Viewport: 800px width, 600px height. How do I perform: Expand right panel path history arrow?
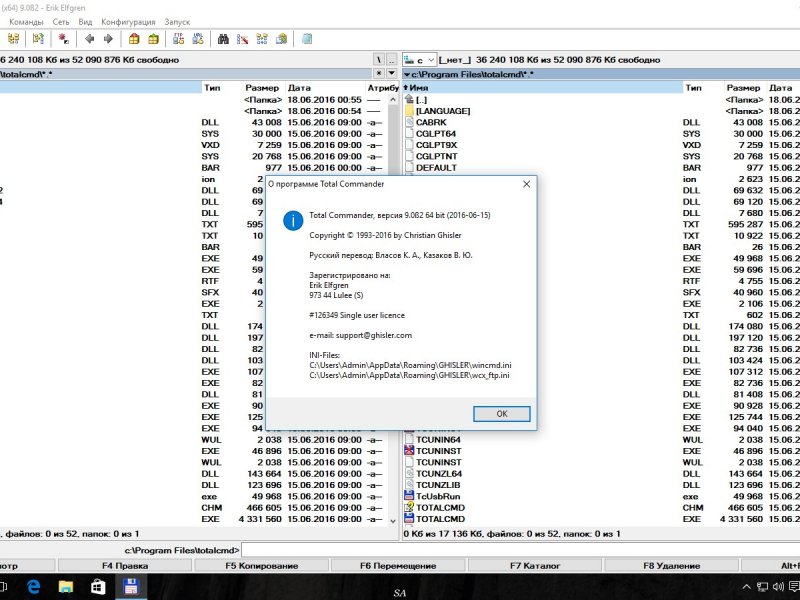tap(407, 74)
